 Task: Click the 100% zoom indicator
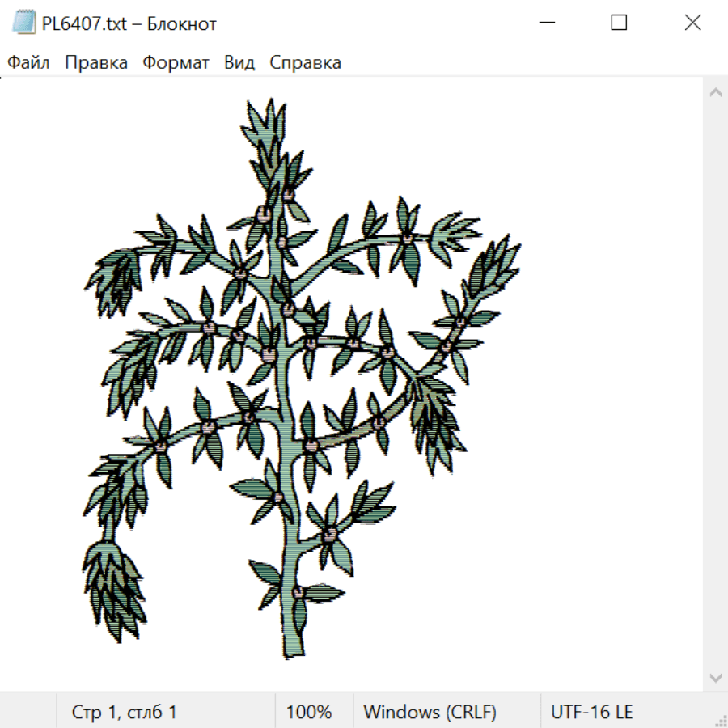coord(309,712)
